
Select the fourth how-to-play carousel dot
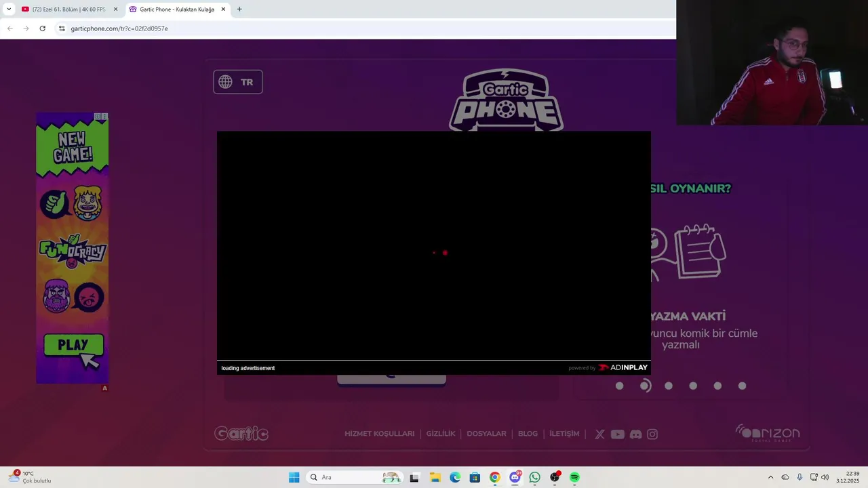[x=693, y=386]
